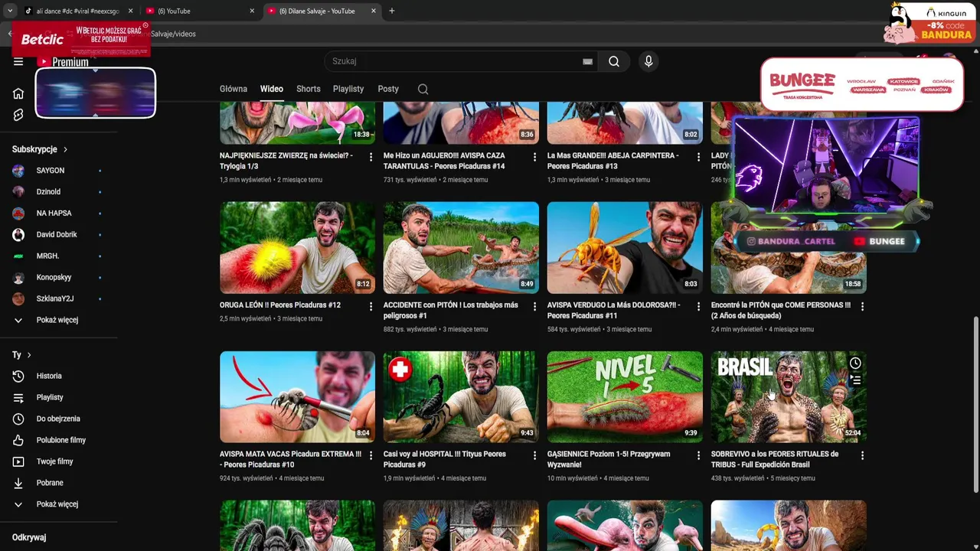Image resolution: width=980 pixels, height=551 pixels.
Task: Open options menu for NAJPIĘKNIEJSZE ZWIERZĘ video
Action: [x=371, y=157]
